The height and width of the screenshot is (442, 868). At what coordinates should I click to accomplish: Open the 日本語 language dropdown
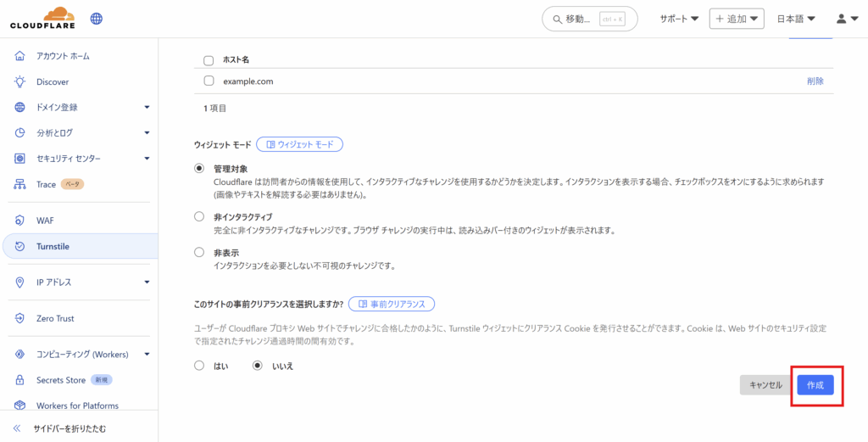[796, 19]
